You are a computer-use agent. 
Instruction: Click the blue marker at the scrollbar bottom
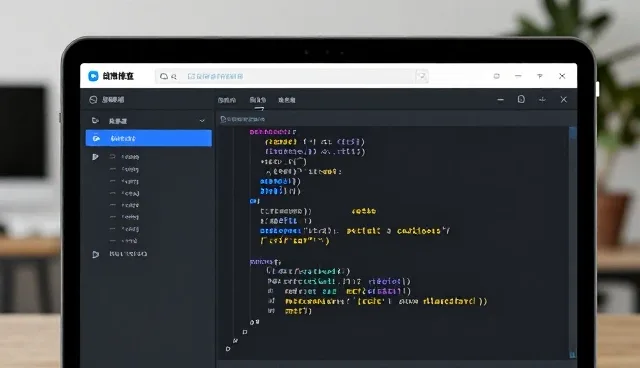point(572,355)
